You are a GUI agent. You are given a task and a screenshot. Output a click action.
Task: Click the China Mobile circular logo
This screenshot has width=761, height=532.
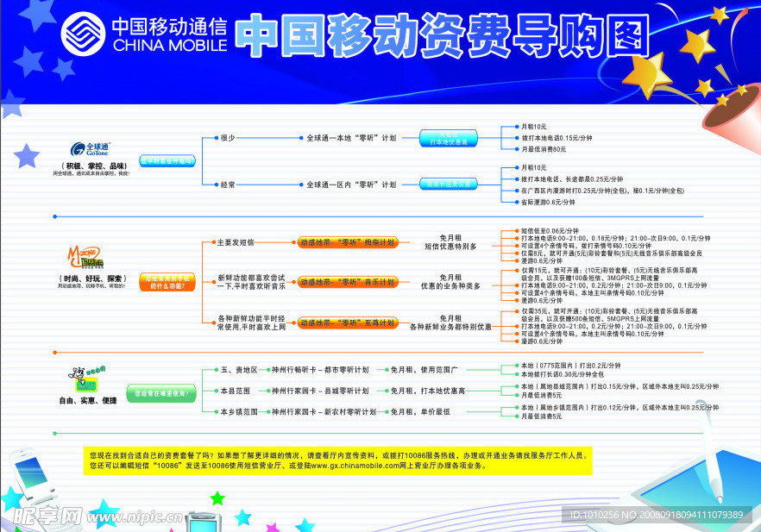[83, 34]
